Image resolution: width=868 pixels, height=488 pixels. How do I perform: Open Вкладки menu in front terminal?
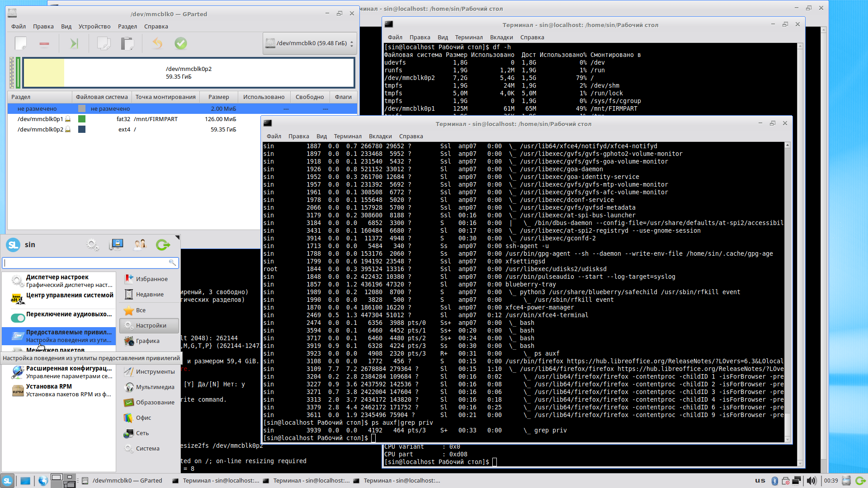(x=380, y=136)
